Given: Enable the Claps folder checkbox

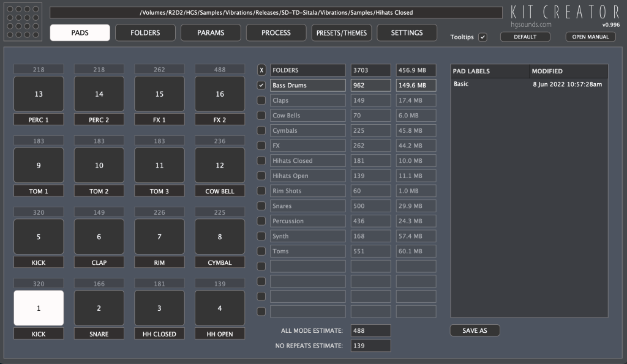Looking at the screenshot, I should (x=261, y=100).
